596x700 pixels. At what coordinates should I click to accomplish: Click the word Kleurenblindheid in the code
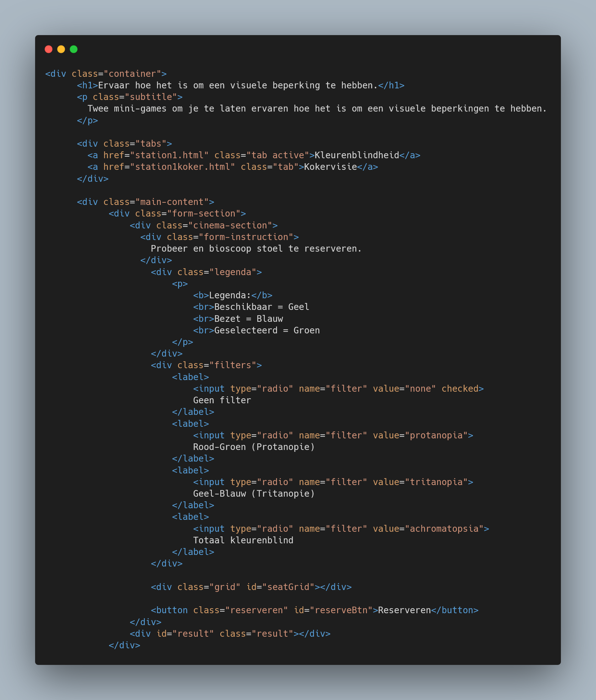tap(357, 155)
